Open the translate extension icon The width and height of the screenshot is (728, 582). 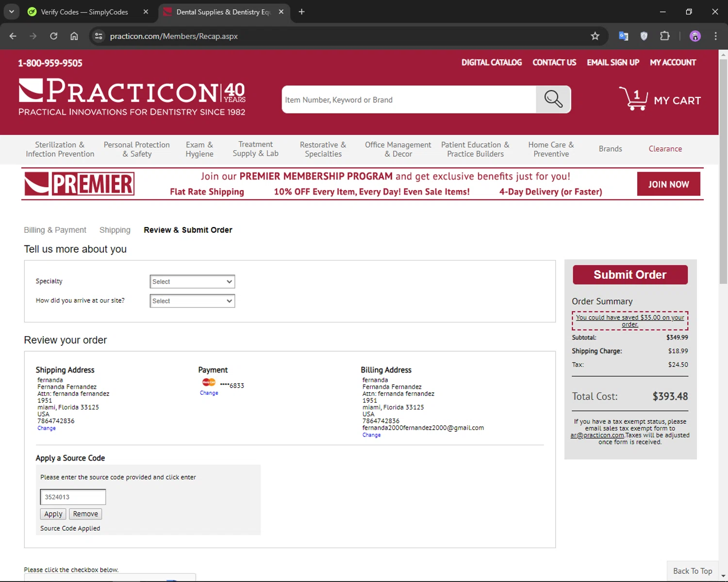coord(623,36)
